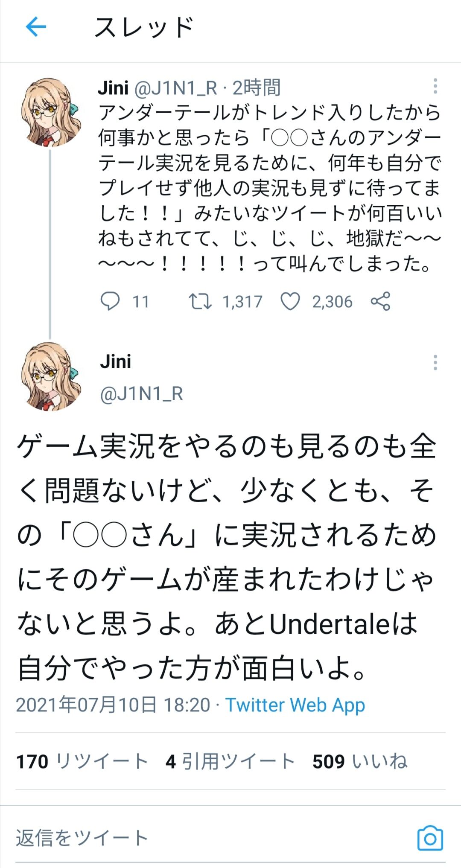This screenshot has width=461, height=868.
Task: Select the スレッド header title
Action: [x=144, y=27]
